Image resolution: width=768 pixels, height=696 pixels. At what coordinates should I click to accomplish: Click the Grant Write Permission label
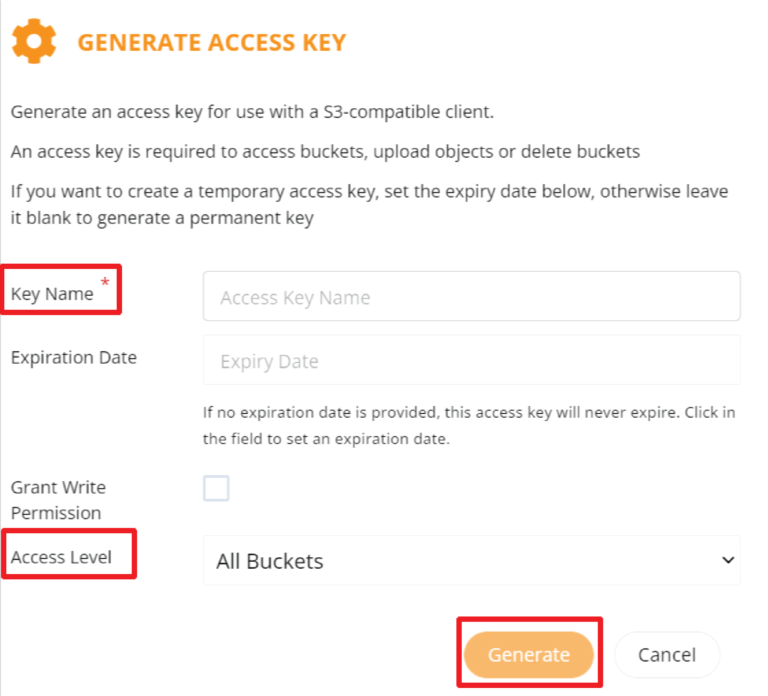click(58, 500)
